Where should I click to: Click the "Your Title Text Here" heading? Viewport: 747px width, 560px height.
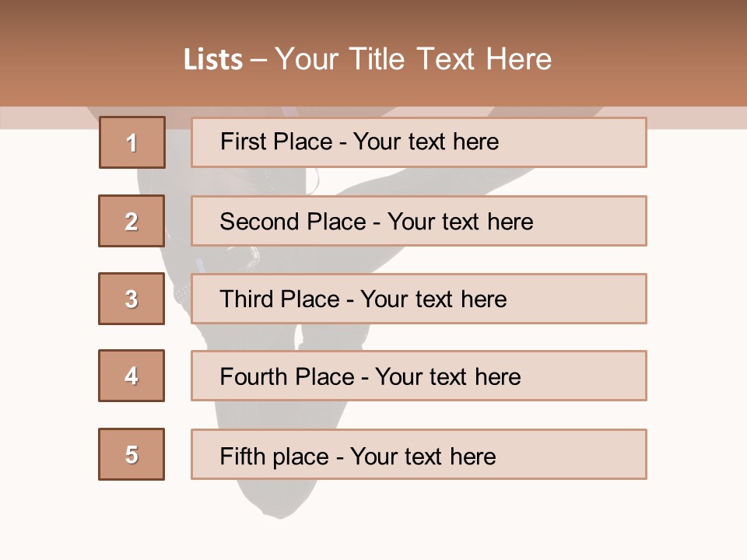tap(413, 59)
